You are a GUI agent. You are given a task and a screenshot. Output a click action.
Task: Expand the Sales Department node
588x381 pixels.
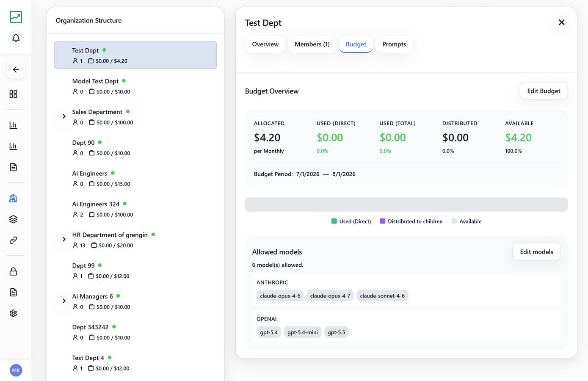click(64, 116)
